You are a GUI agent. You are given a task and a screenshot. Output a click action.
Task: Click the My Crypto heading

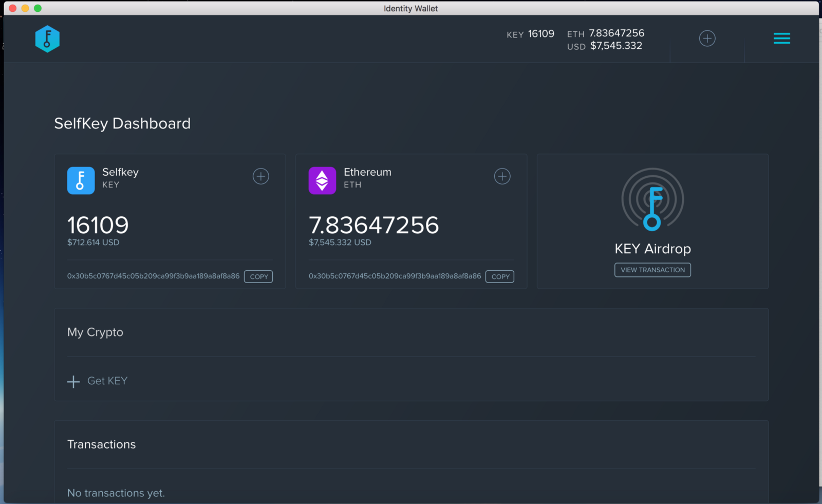(95, 332)
